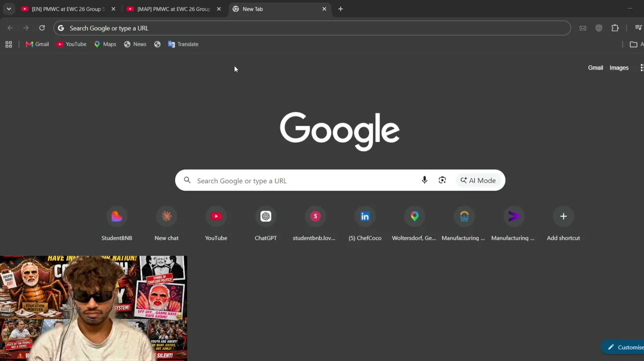Open the Maps bookmark

[105, 44]
